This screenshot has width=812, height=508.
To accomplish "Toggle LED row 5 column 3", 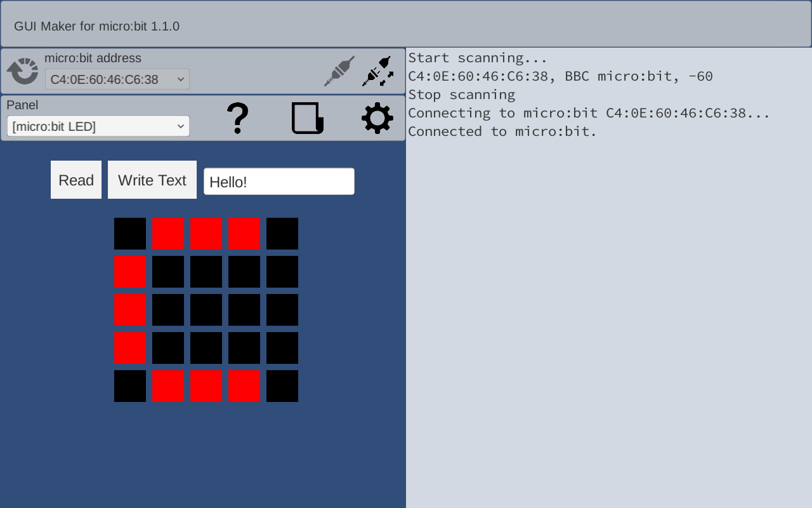I will pyautogui.click(x=206, y=386).
